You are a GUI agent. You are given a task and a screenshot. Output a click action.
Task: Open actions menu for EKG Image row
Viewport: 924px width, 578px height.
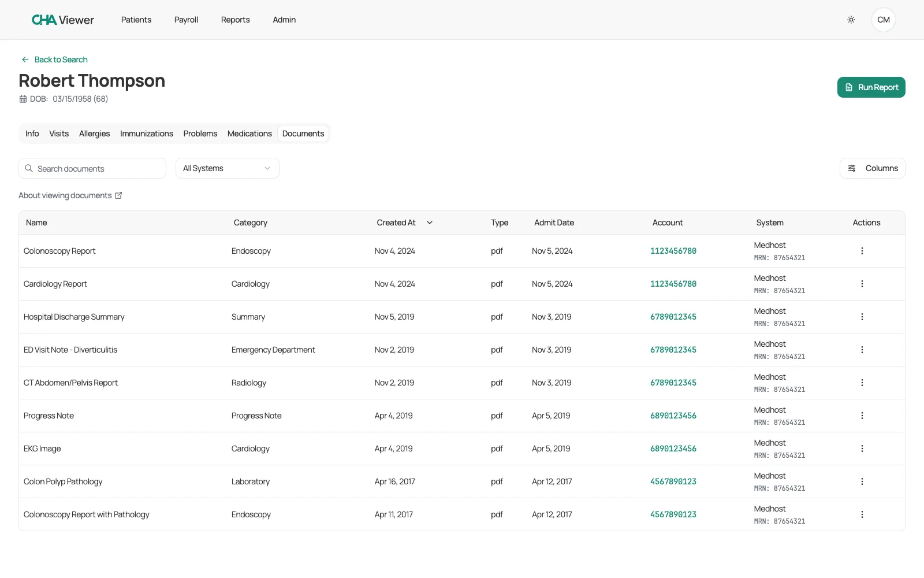[x=862, y=449]
